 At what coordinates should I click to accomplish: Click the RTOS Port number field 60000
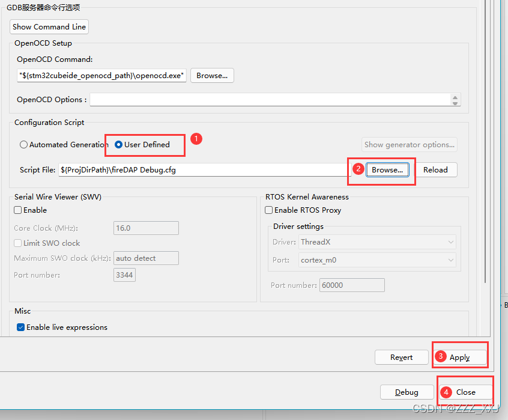(x=352, y=285)
